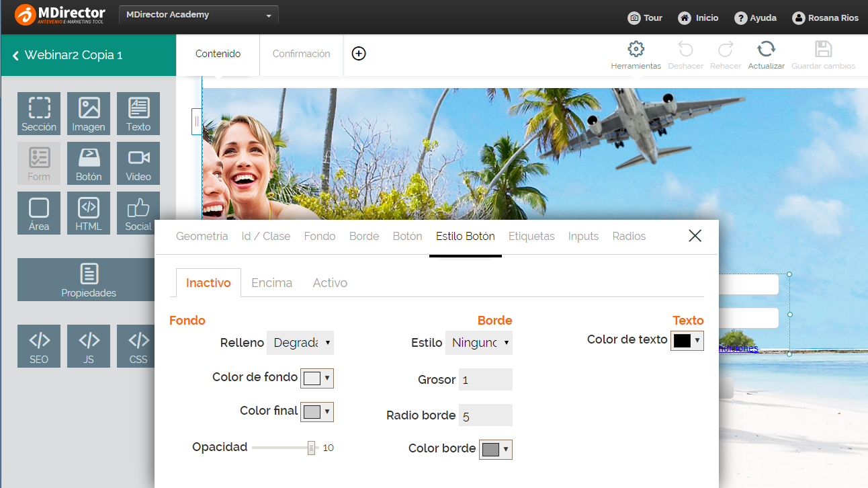Add a new page with plus icon
The width and height of the screenshot is (868, 488).
(x=359, y=54)
